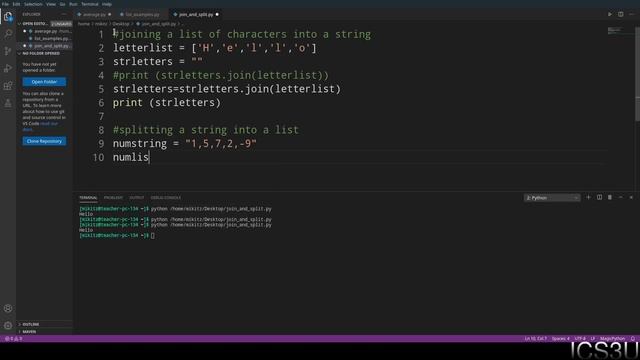
Task: Open the Extensions view
Action: (x=8, y=86)
